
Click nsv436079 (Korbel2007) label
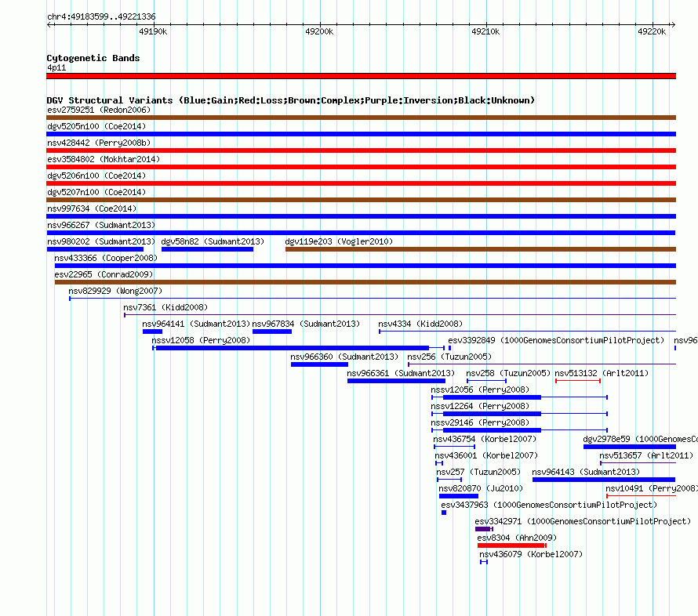(531, 554)
